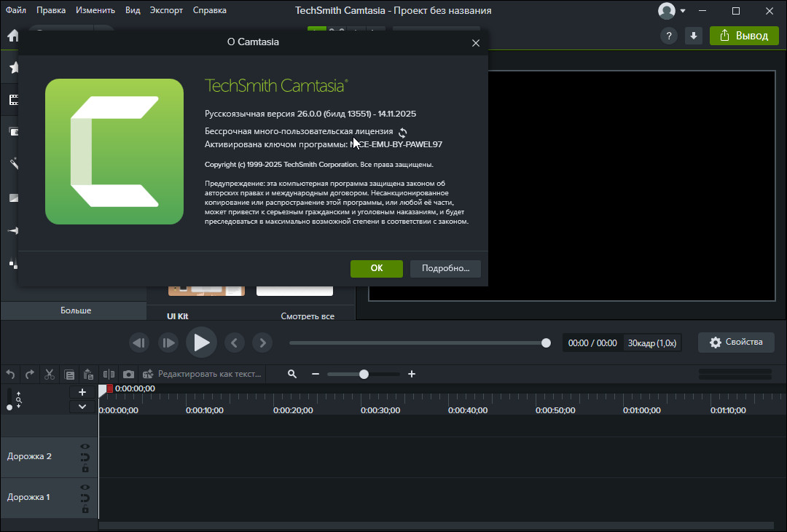The width and height of the screenshot is (787, 532).
Task: Click the Подробно... button
Action: coord(445,268)
